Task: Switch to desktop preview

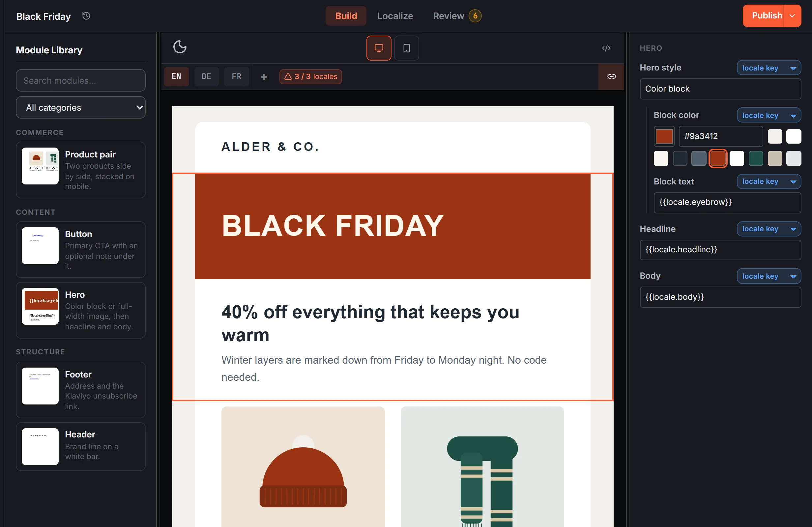Action: pyautogui.click(x=379, y=48)
